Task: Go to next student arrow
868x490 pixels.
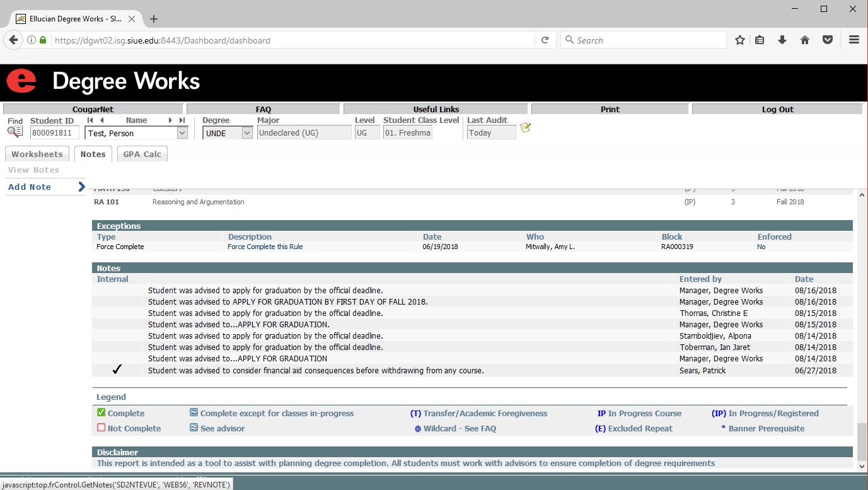Action: pos(170,120)
